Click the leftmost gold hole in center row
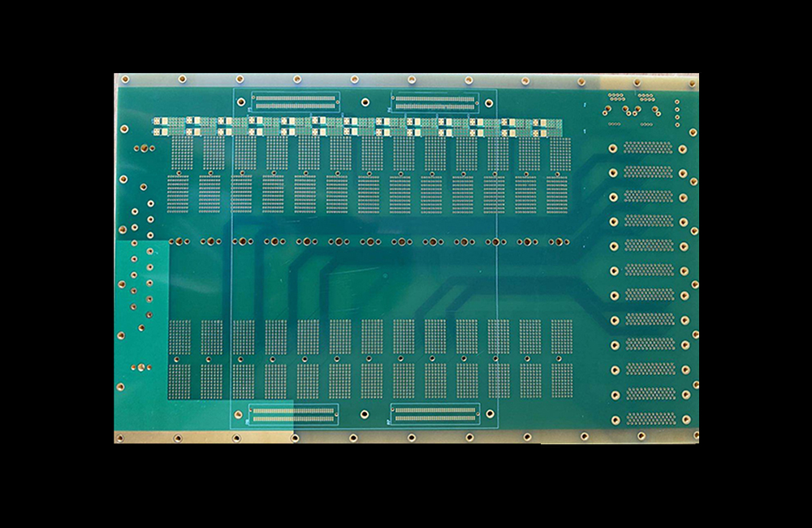This screenshot has width=812, height=528. point(172,241)
